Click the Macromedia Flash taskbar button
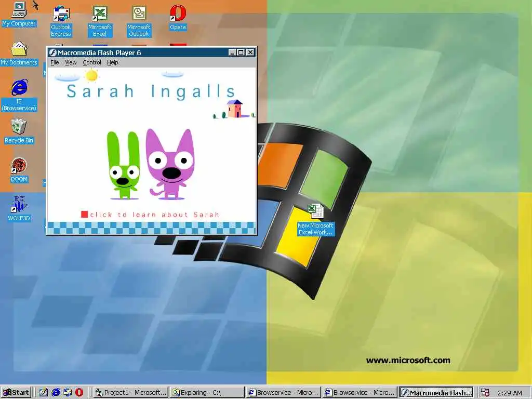The height and width of the screenshot is (399, 532). 436,393
